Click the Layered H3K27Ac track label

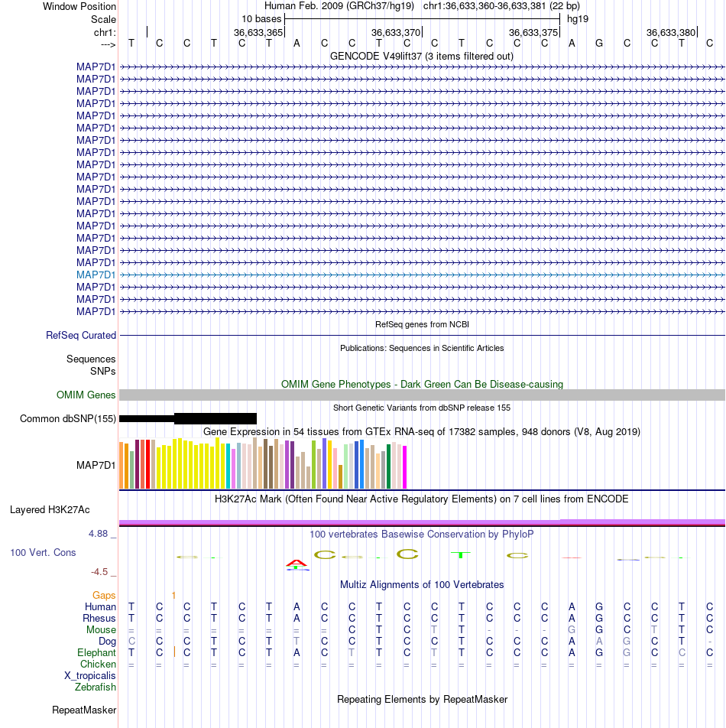click(x=50, y=510)
